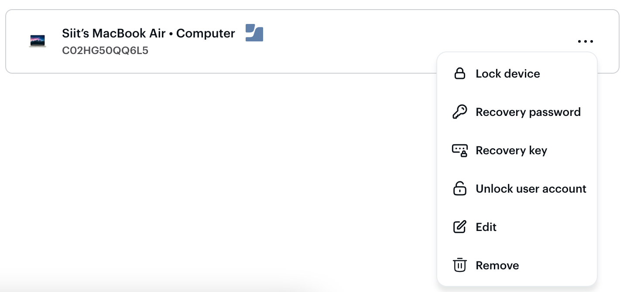Choose the Recovery password menu entry
The width and height of the screenshot is (644, 292).
click(528, 112)
